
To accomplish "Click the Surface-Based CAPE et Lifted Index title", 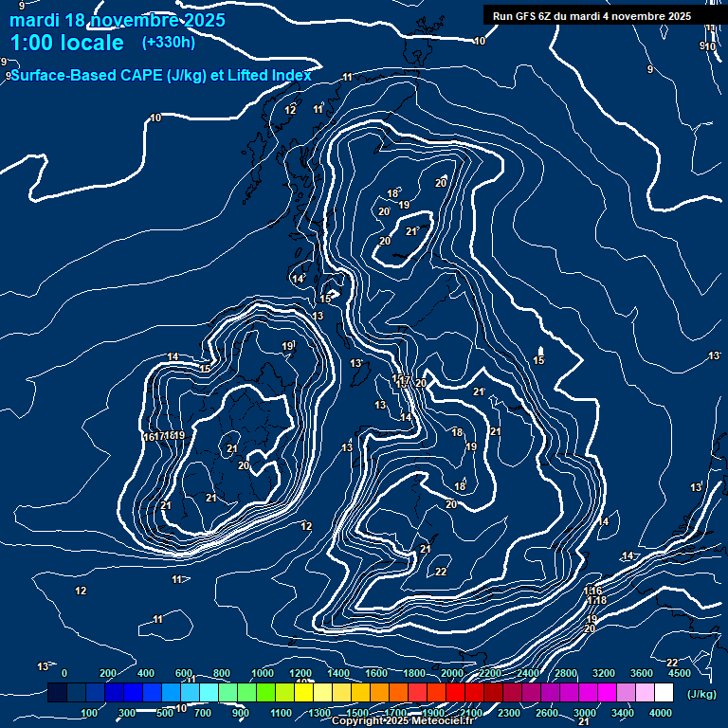I will 159,76.
